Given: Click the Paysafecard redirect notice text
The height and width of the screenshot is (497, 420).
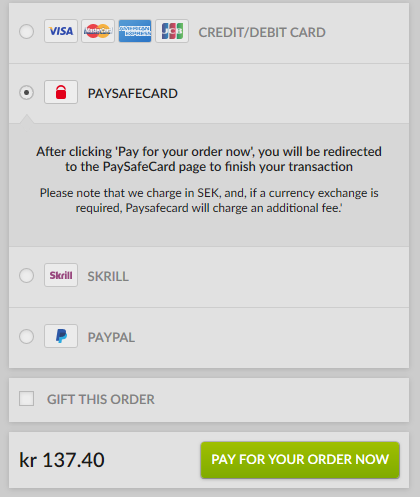Looking at the screenshot, I should [209, 159].
